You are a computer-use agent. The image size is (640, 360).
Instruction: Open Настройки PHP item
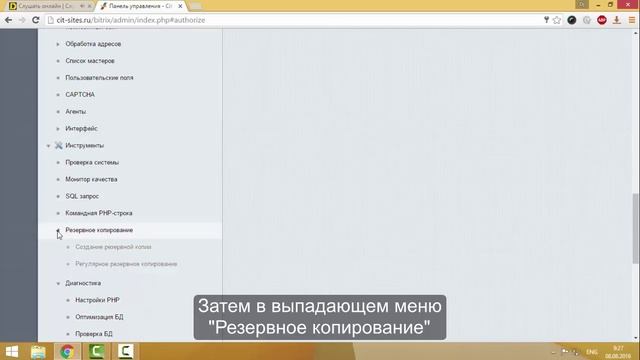[97, 300]
